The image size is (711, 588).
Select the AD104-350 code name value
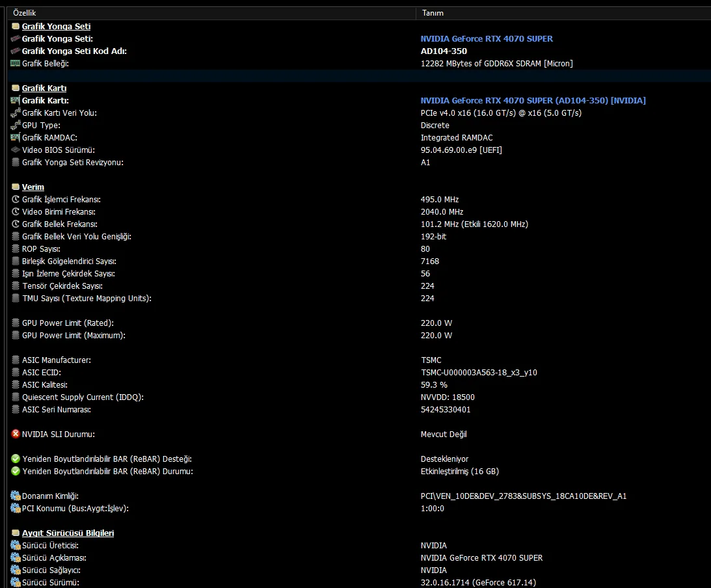pyautogui.click(x=444, y=51)
